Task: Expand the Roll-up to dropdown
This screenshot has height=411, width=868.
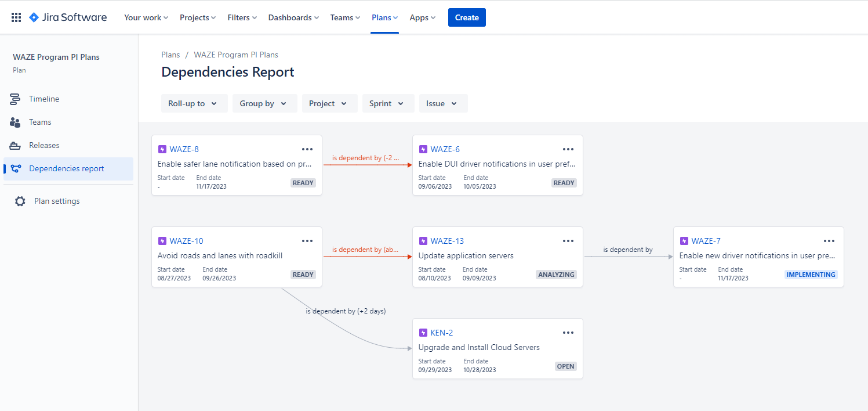Action: pyautogui.click(x=194, y=103)
